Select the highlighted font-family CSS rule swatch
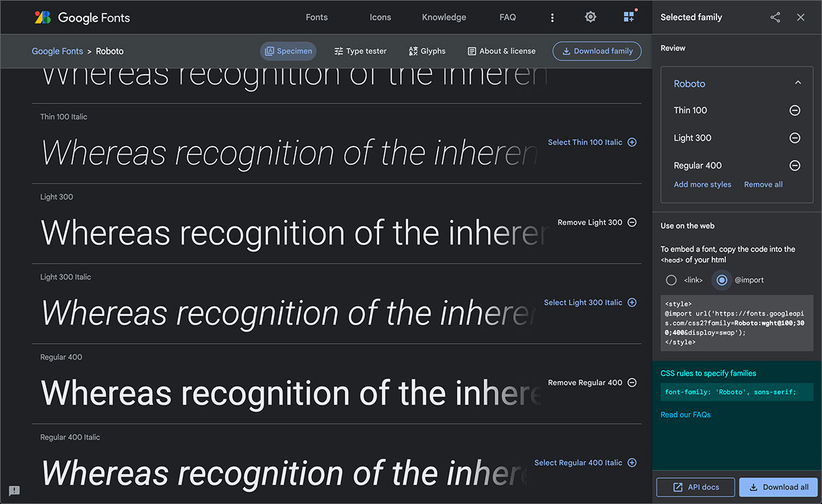This screenshot has height=504, width=822. 736,391
